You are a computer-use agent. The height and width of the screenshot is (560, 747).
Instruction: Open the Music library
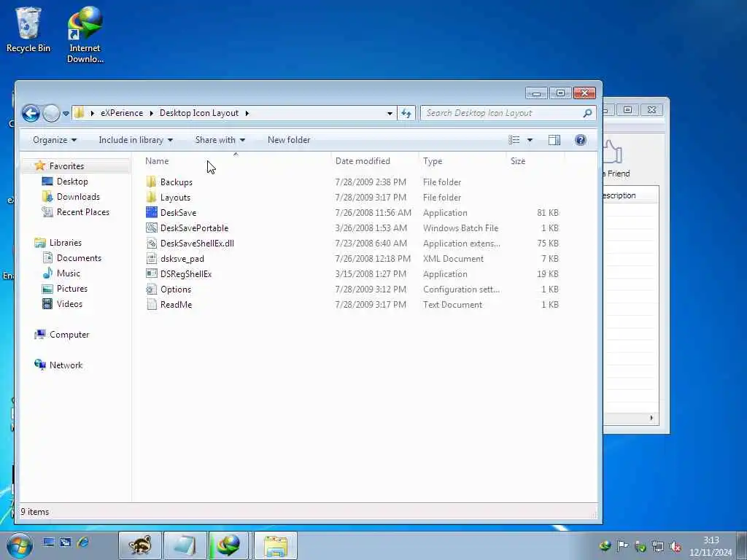click(68, 273)
